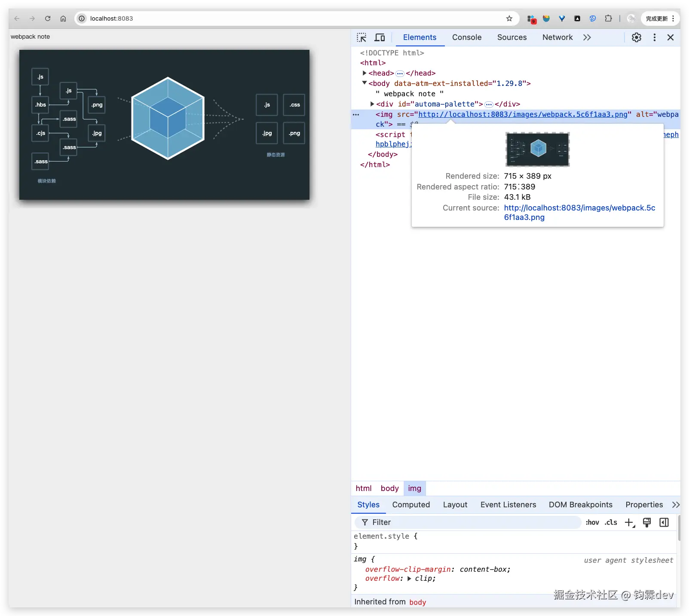Screen dimensions: 689x616
Task: Toggle the :hov element state panel
Action: click(x=592, y=522)
